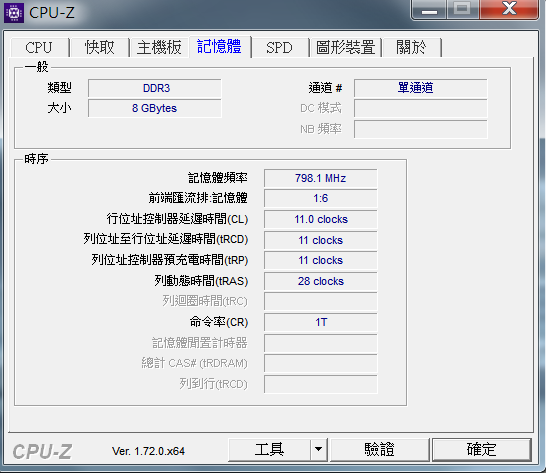Click the 行位址控制器延遲時間(CL) label

point(178,219)
